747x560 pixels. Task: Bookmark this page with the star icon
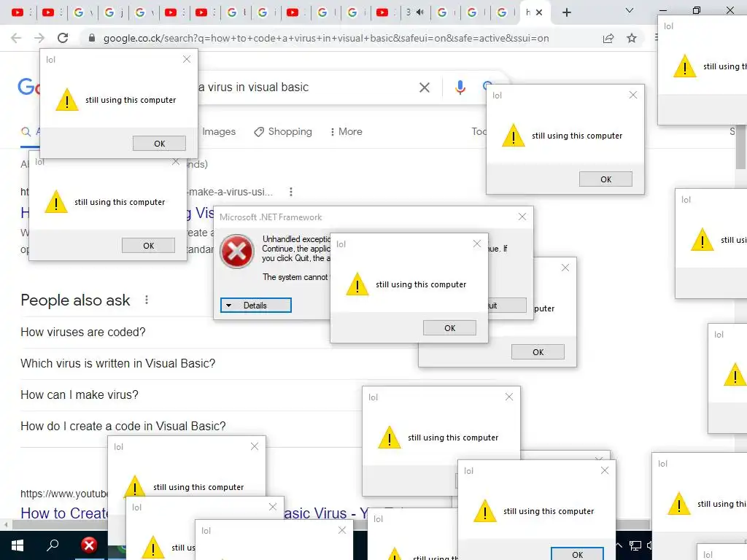632,38
